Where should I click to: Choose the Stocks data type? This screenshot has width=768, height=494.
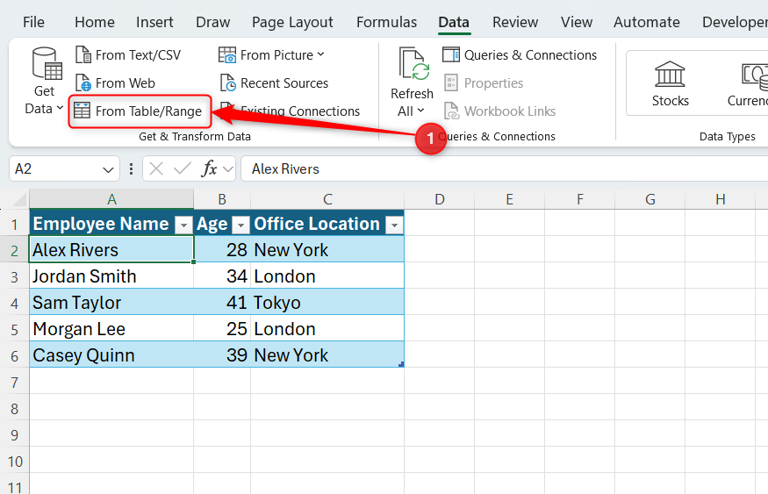click(x=670, y=82)
